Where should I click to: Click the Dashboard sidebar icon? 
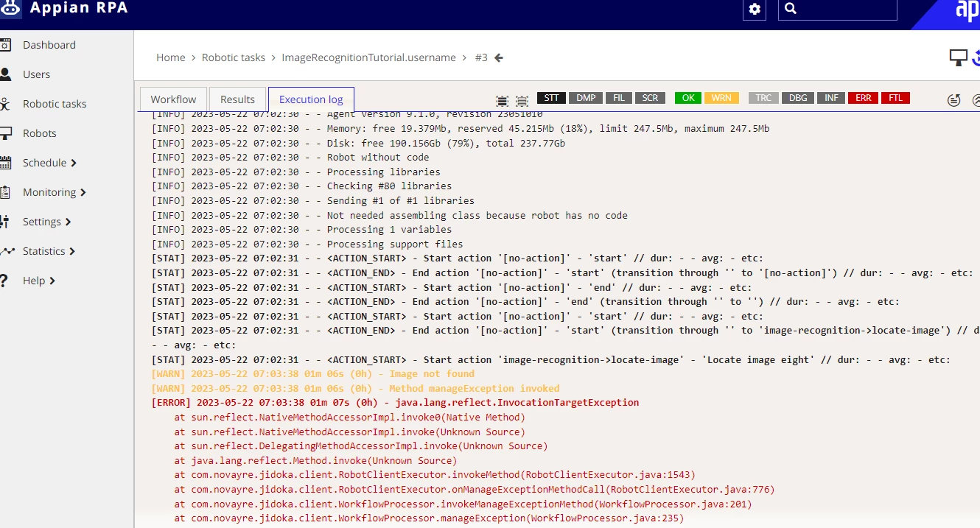[4, 45]
